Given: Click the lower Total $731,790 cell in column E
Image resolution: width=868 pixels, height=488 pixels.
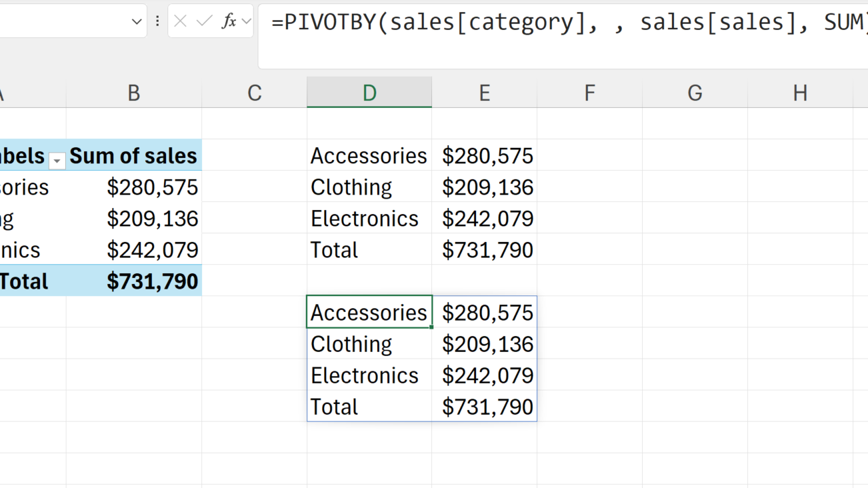Looking at the screenshot, I should pos(487,407).
